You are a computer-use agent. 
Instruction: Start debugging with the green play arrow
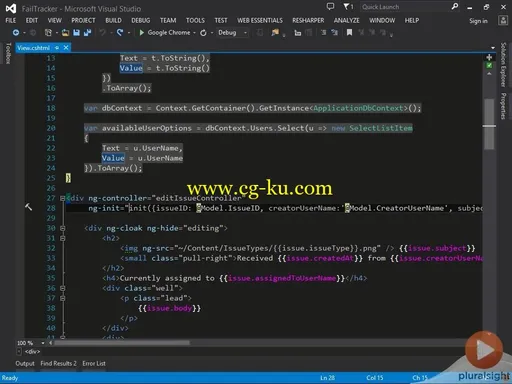pyautogui.click(x=142, y=33)
